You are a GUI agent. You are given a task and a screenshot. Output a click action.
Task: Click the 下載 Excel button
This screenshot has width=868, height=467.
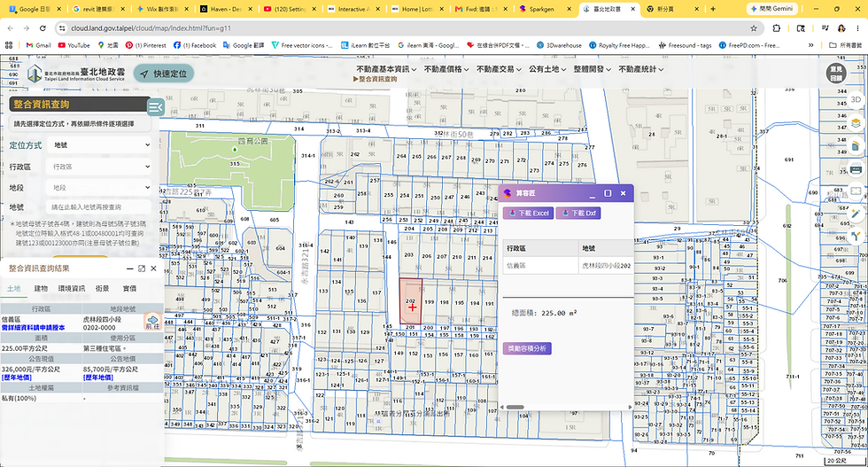click(528, 213)
